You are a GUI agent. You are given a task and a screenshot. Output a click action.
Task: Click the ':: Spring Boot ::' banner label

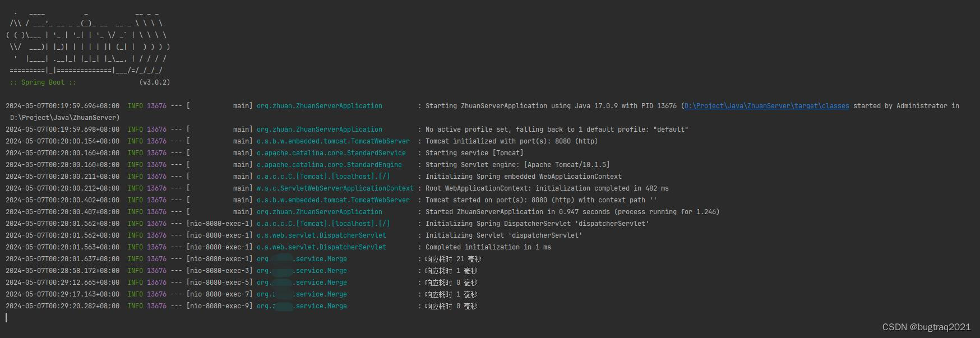click(43, 82)
